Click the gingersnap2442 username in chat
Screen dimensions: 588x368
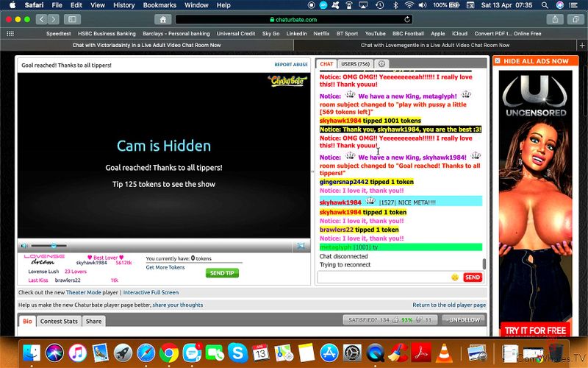[x=344, y=182]
